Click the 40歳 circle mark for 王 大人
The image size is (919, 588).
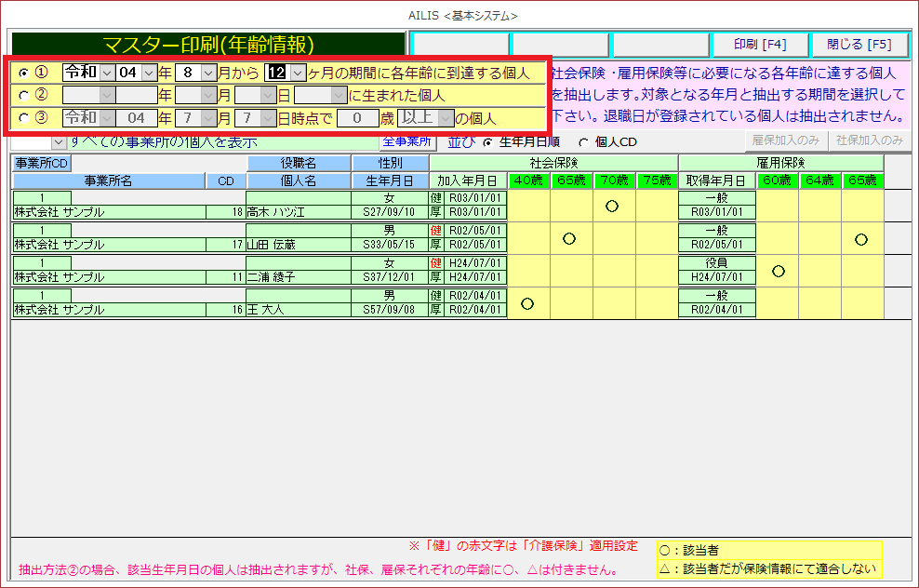click(x=527, y=303)
